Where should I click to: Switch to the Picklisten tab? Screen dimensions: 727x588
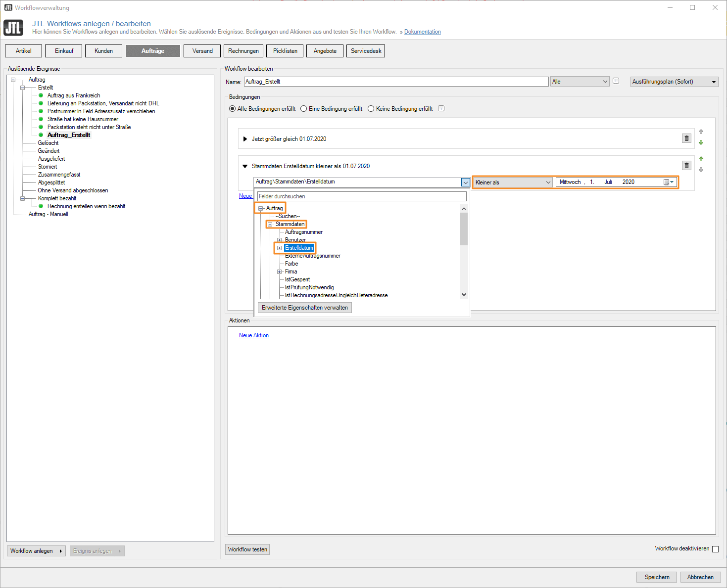(x=285, y=51)
